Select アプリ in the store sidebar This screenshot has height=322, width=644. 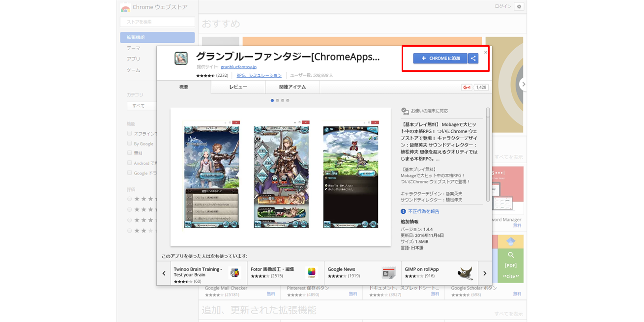(134, 59)
